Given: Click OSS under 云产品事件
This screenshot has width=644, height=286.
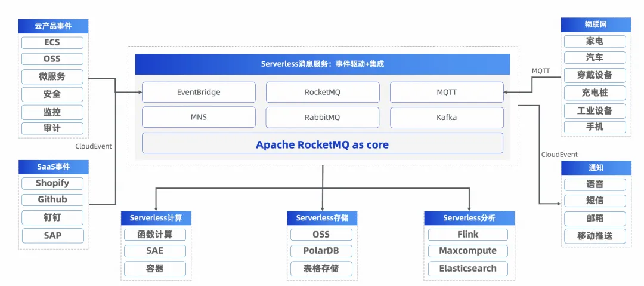Looking at the screenshot, I should point(52,59).
